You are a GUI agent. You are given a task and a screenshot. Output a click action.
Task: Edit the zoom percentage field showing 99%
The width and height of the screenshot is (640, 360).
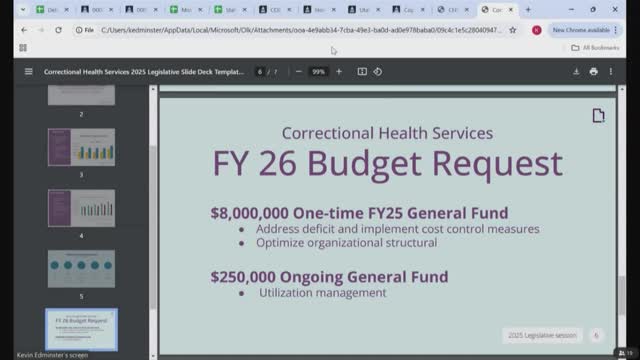coord(318,72)
